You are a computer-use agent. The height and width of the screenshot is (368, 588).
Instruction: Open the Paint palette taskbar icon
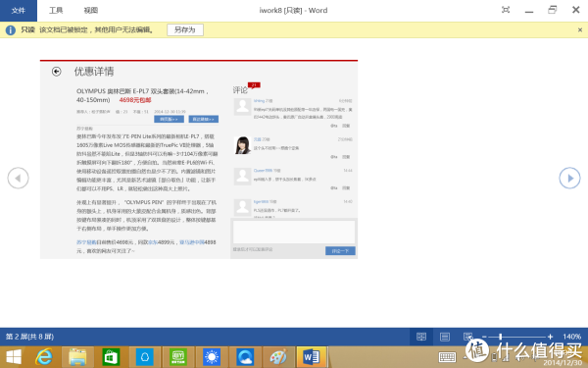point(278,357)
